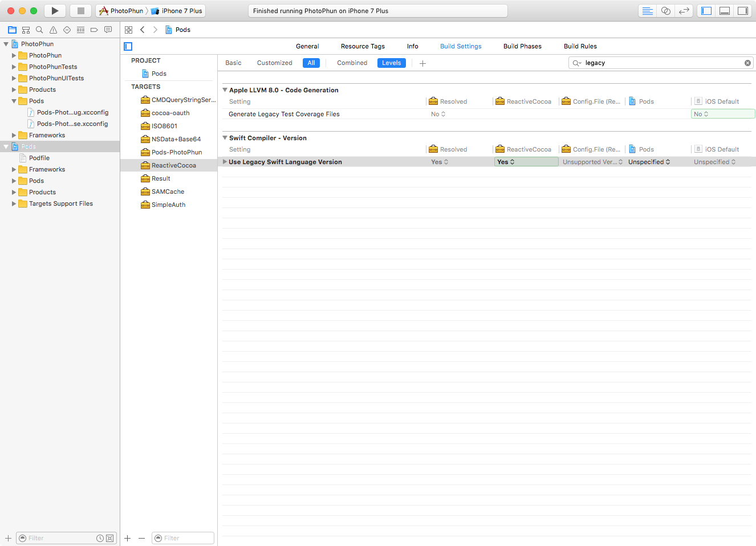
Task: Open the Build Phases tab
Action: click(522, 46)
